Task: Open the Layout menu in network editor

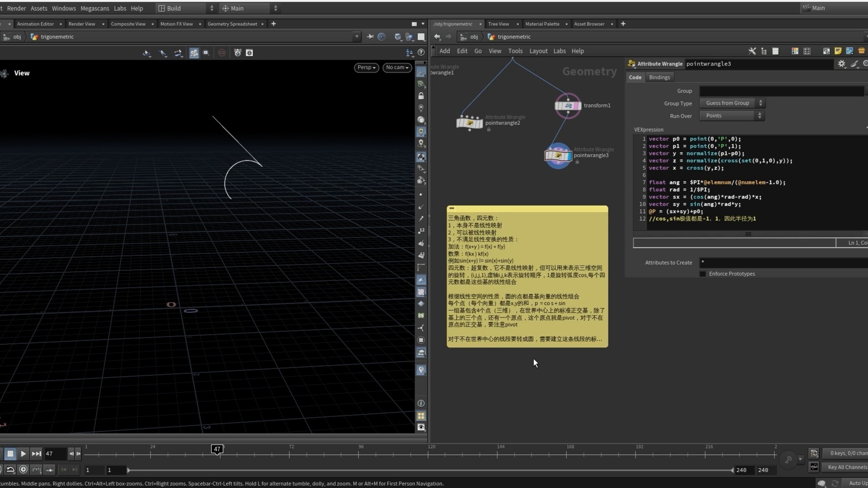Action: 538,51
